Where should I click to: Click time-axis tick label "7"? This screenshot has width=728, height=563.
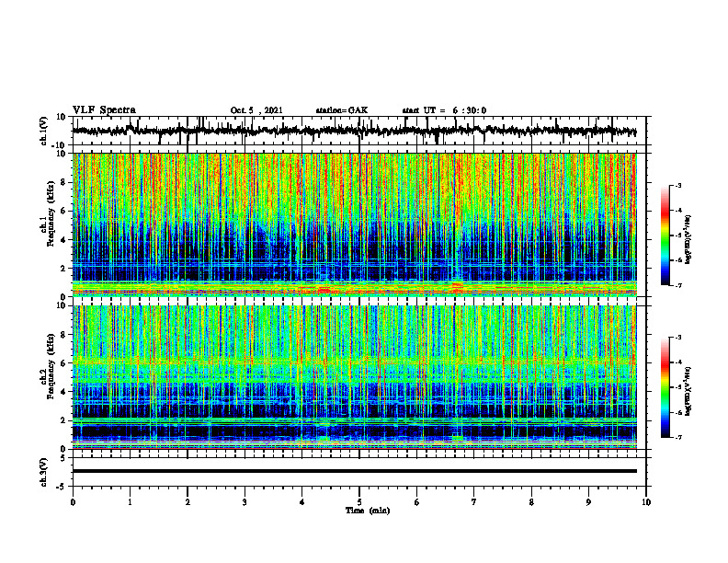474,502
